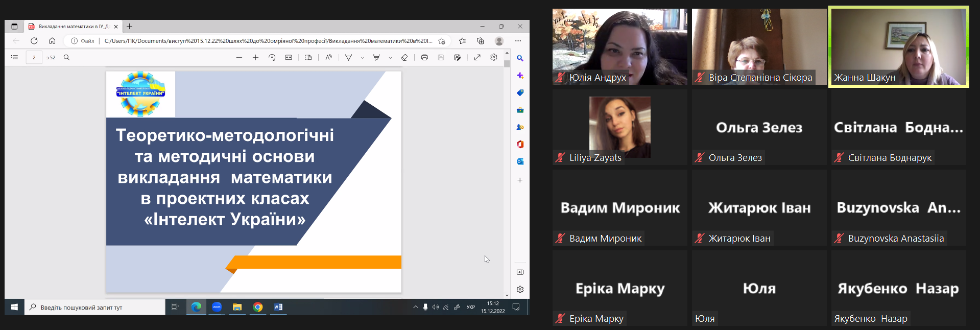Close the Викладання математики tab
The image size is (980, 330).
pos(116,27)
